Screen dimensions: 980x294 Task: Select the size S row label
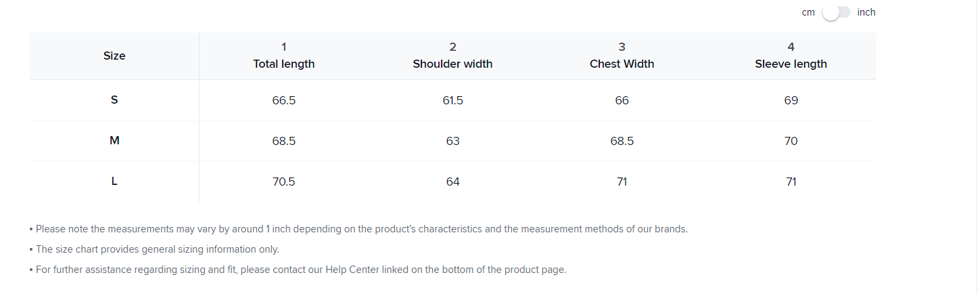tap(114, 100)
